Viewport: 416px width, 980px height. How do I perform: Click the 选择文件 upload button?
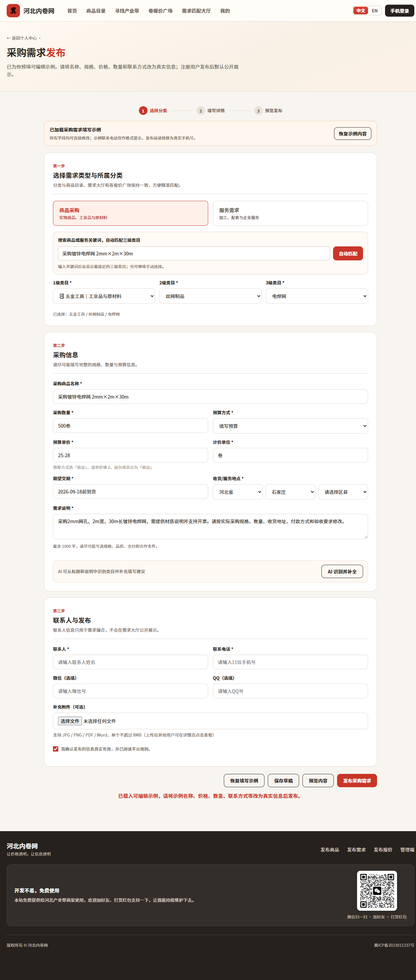(x=70, y=721)
